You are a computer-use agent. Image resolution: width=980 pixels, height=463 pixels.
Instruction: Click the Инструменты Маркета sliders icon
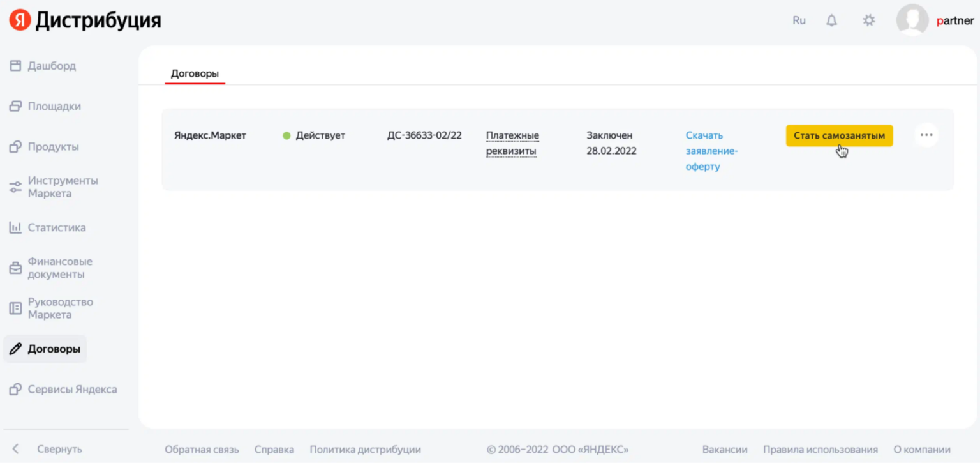tap(15, 187)
